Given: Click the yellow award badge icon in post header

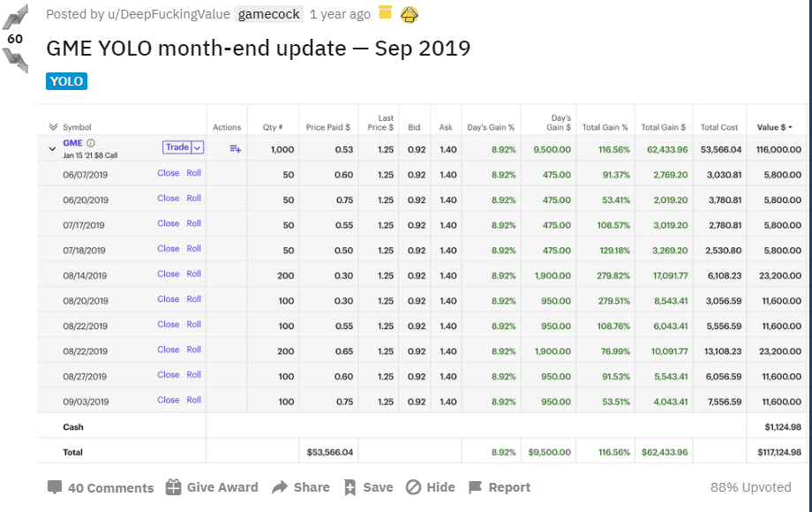Looking at the screenshot, I should coord(410,14).
